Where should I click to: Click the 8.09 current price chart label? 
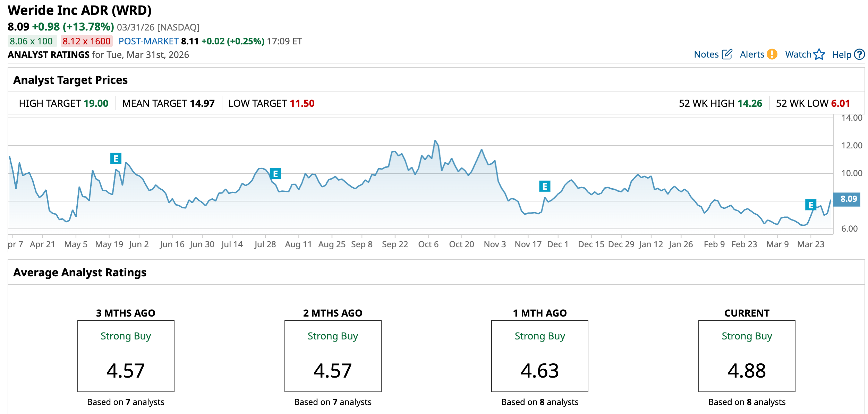pyautogui.click(x=847, y=199)
